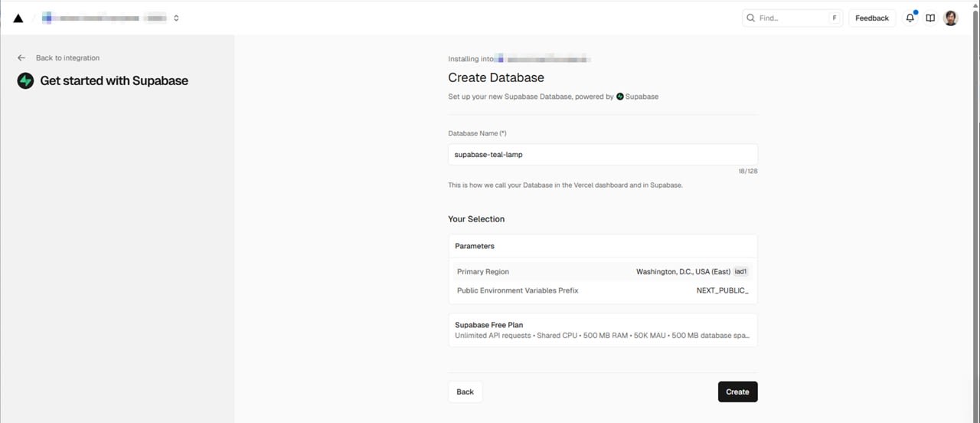
Task: Click the Vercel triangle logo
Action: coord(18,18)
